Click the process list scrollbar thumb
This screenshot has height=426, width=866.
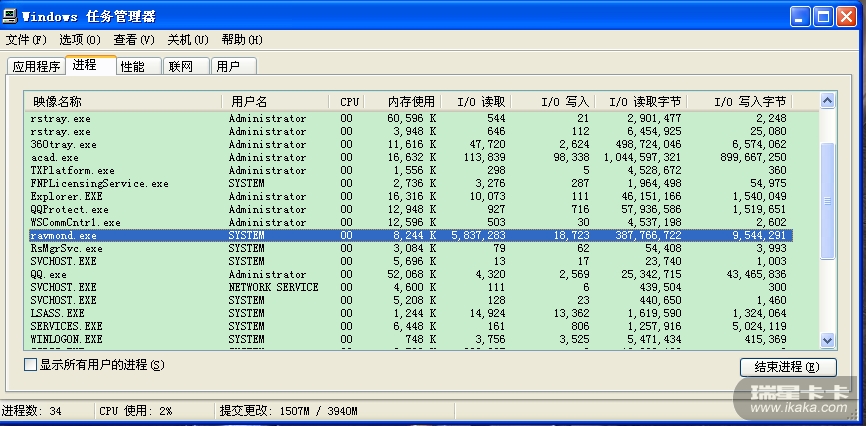coord(827,201)
